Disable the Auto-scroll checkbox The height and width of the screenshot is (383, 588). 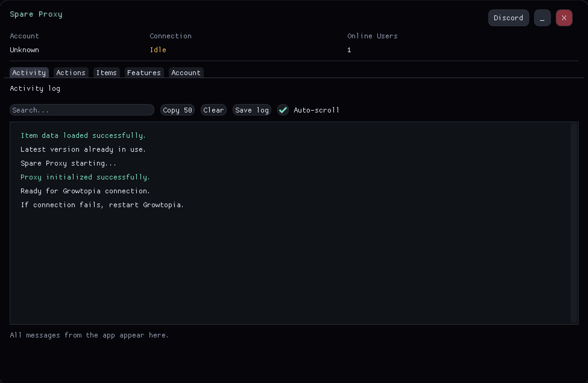coord(283,110)
